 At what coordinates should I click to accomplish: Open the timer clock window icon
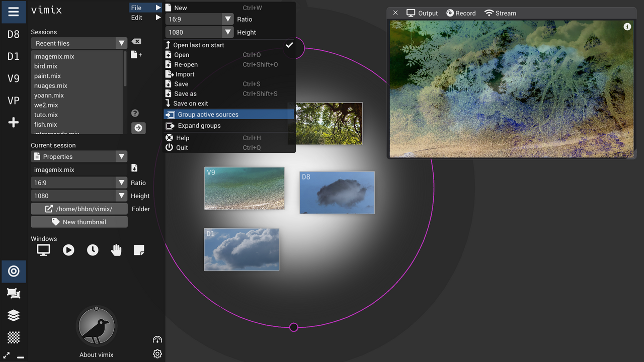93,250
